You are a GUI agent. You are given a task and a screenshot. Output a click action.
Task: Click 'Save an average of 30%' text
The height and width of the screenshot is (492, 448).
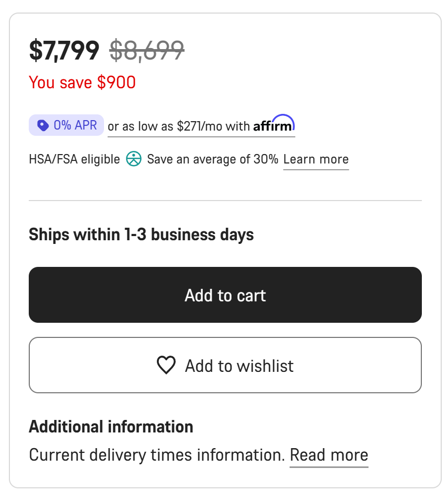(x=212, y=159)
